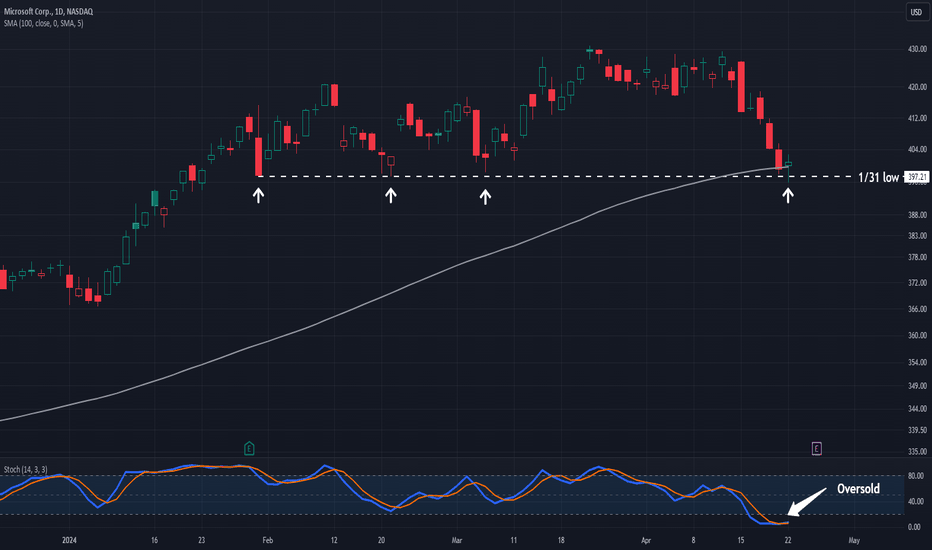Viewport: 932px width, 550px height.
Task: Click the Apr label on time axis
Action: [646, 540]
